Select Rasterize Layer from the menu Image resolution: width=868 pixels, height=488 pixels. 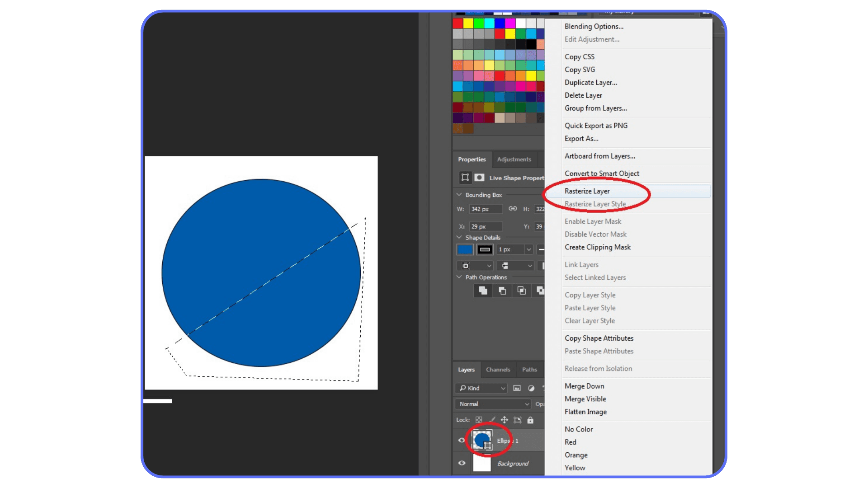pos(587,191)
